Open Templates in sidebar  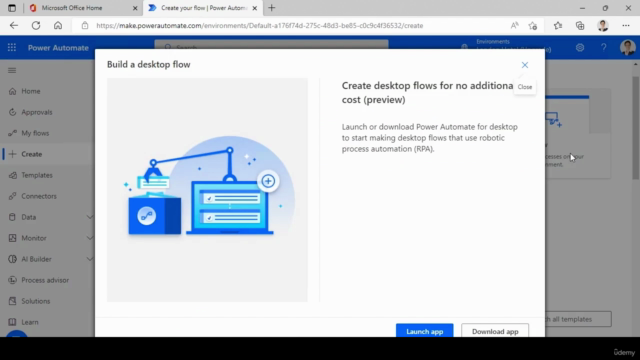37,175
